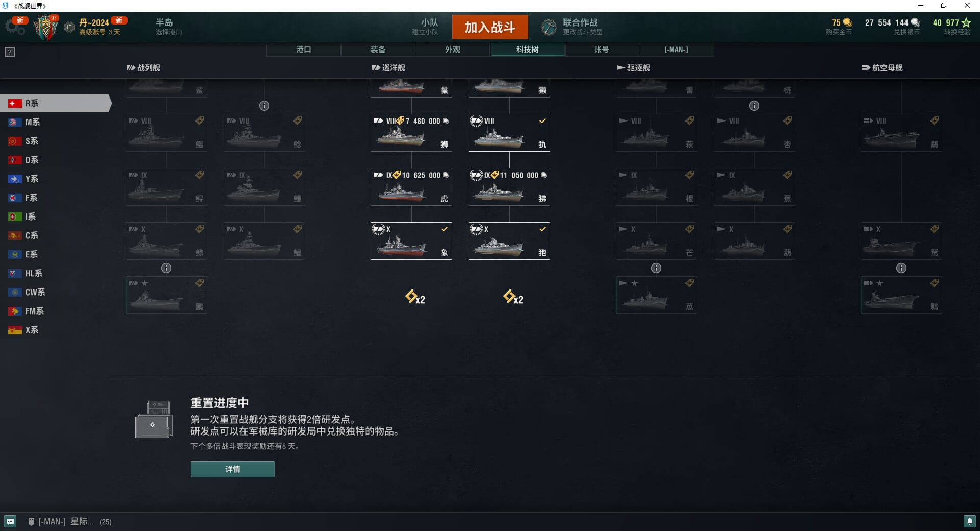The height and width of the screenshot is (531, 980).
Task: Click the free XP star icon
Action: [966, 22]
